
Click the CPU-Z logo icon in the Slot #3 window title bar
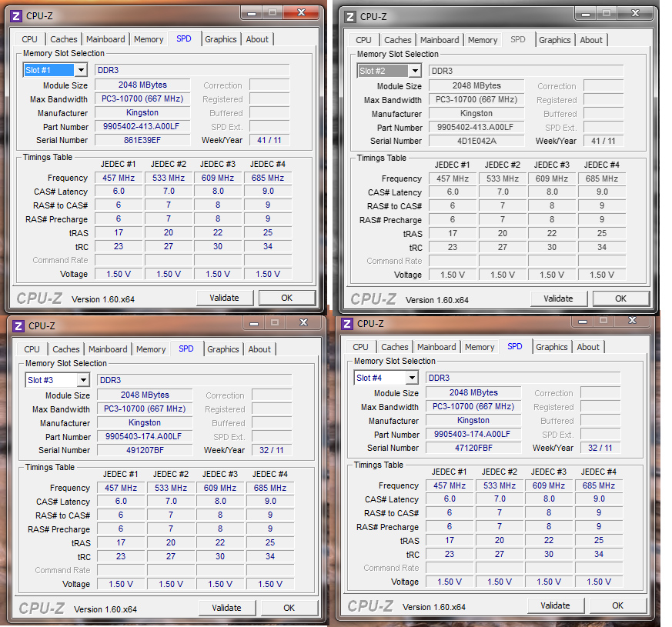point(18,326)
